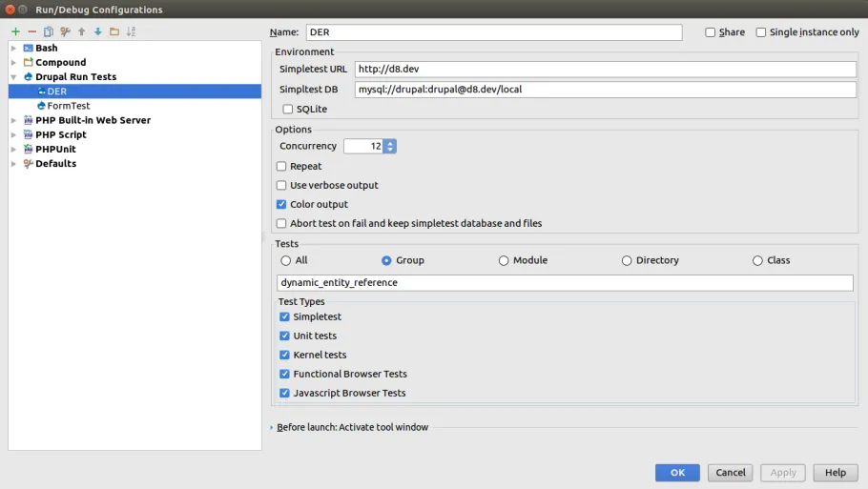The height and width of the screenshot is (489, 868).
Task: Copy the selected configuration
Action: click(x=49, y=31)
